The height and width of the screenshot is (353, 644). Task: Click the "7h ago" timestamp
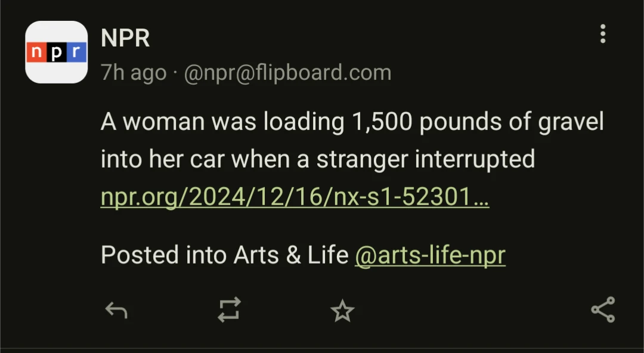click(134, 73)
